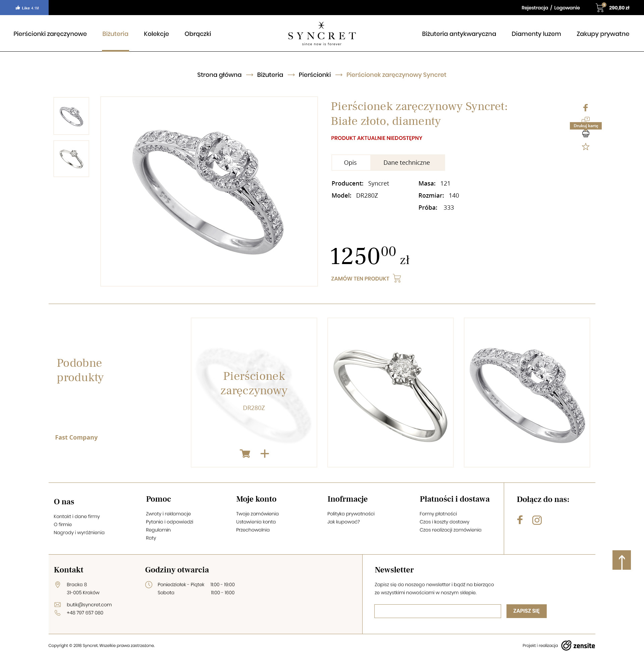
Task: Click the plus icon on DR280Z product card
Action: click(x=265, y=454)
